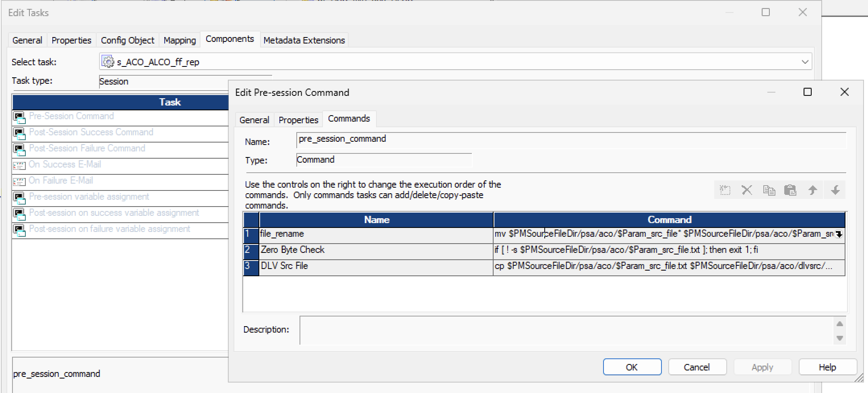
Task: Move command up with the arrow icon
Action: (x=813, y=190)
